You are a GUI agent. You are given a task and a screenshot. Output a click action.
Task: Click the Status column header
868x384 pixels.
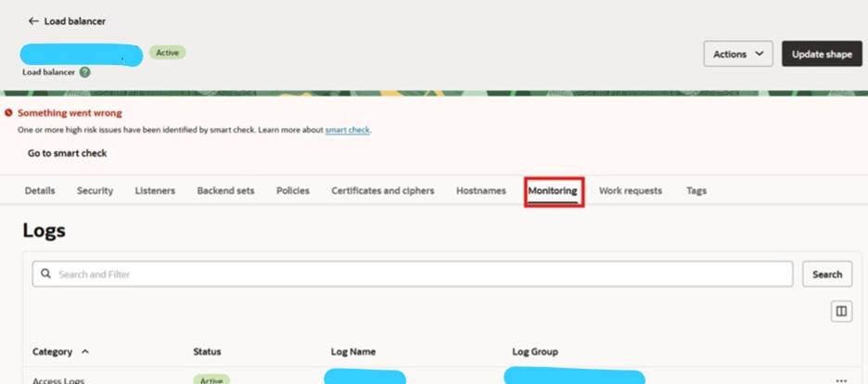point(207,352)
